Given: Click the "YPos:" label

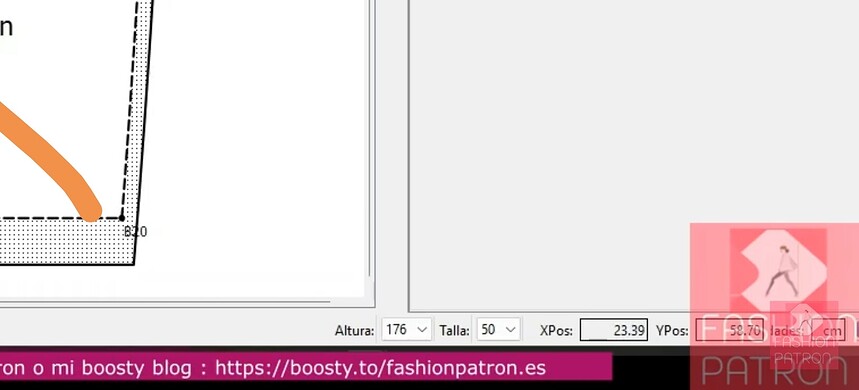Looking at the screenshot, I should [672, 331].
